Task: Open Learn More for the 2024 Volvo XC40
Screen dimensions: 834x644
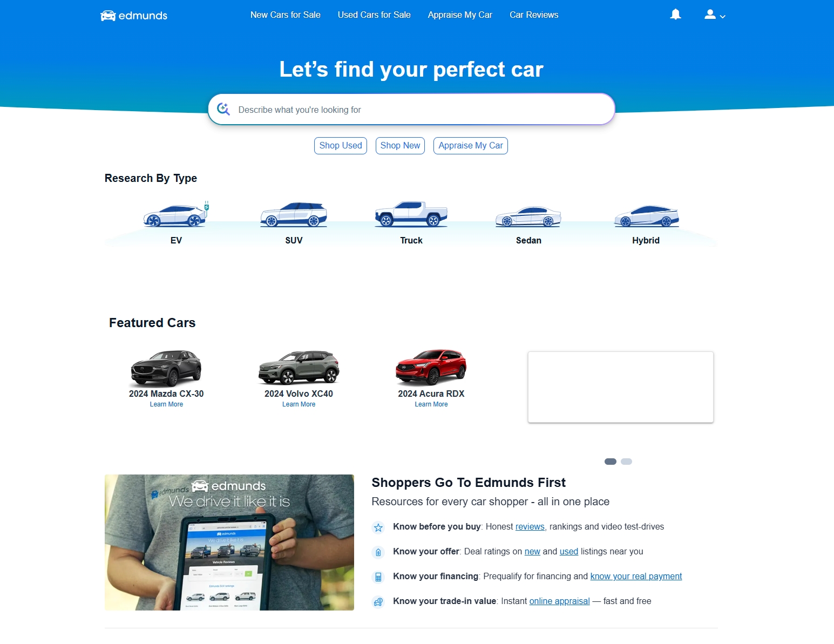Action: (299, 404)
